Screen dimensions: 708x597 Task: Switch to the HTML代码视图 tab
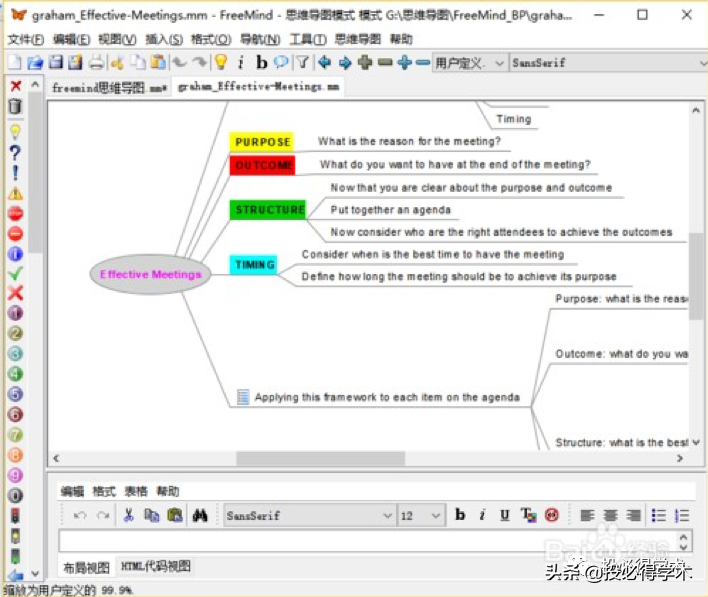point(155,567)
